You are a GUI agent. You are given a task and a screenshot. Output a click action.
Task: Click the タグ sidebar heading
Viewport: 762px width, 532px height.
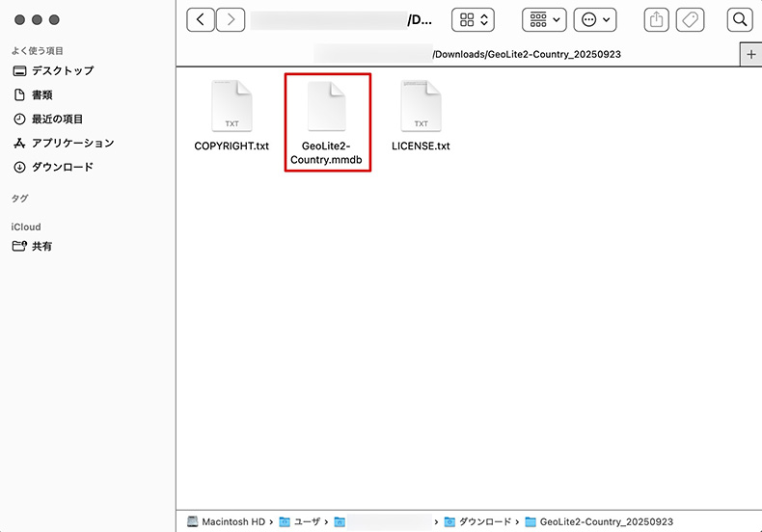tap(20, 198)
